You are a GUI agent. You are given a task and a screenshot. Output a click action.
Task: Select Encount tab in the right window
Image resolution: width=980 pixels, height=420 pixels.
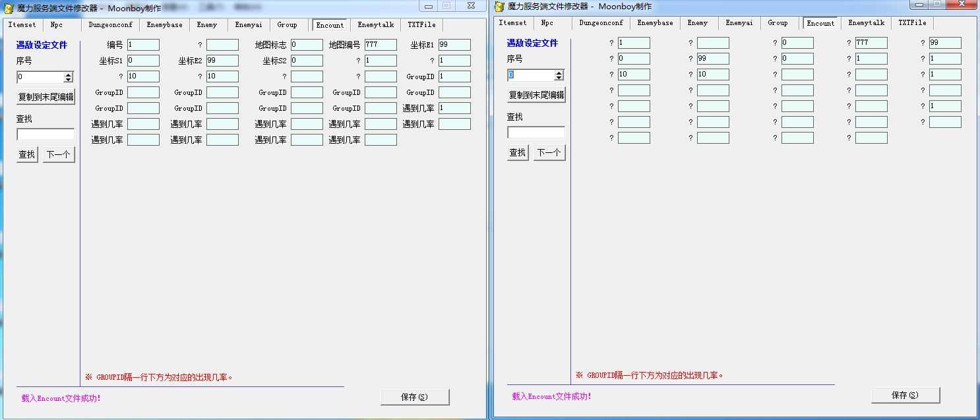pos(820,23)
